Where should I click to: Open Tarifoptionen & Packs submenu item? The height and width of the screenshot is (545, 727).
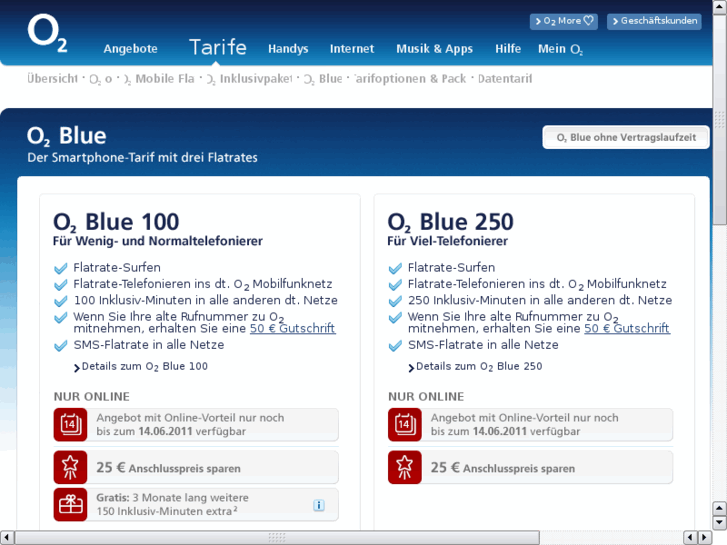tap(410, 79)
